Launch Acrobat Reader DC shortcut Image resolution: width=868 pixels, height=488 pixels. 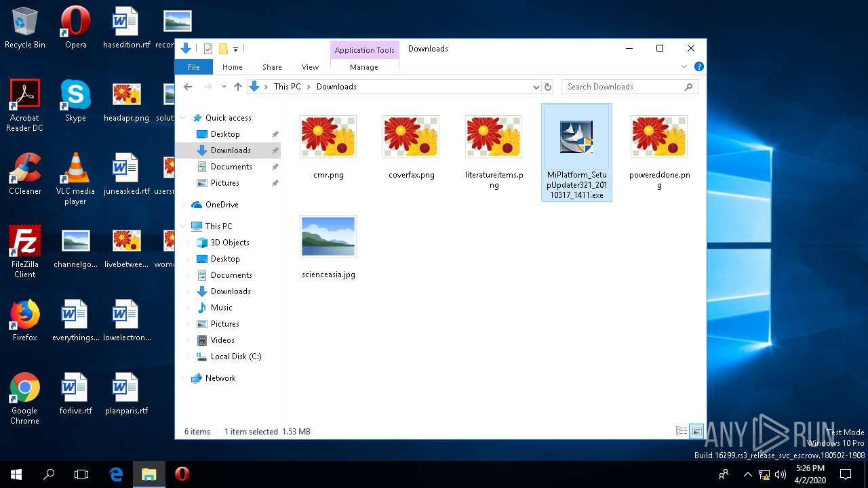pos(25,106)
